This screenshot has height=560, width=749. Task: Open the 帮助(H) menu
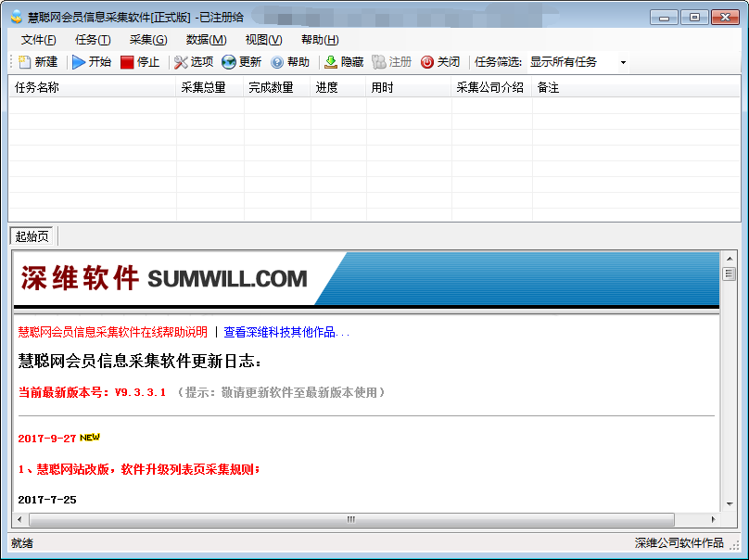point(320,40)
